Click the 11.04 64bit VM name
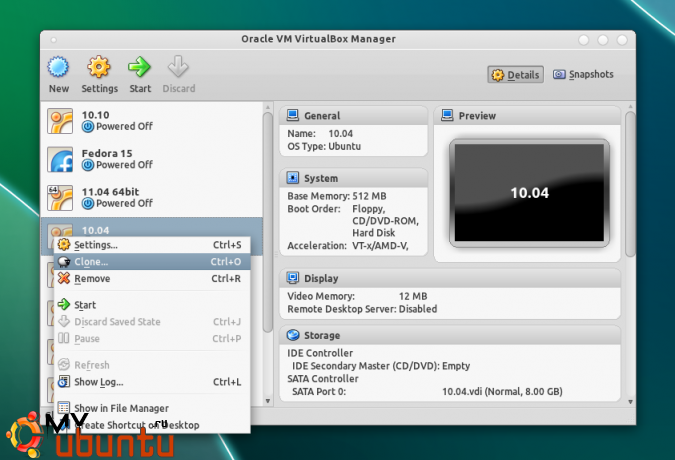Viewport: 675px width, 460px height. coord(110,191)
